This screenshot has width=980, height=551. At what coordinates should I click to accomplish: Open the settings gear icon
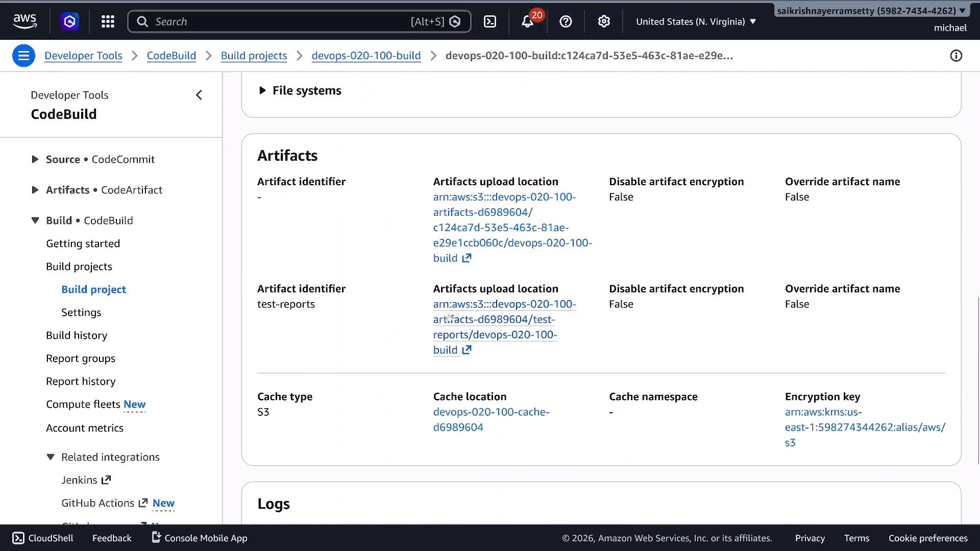604,21
